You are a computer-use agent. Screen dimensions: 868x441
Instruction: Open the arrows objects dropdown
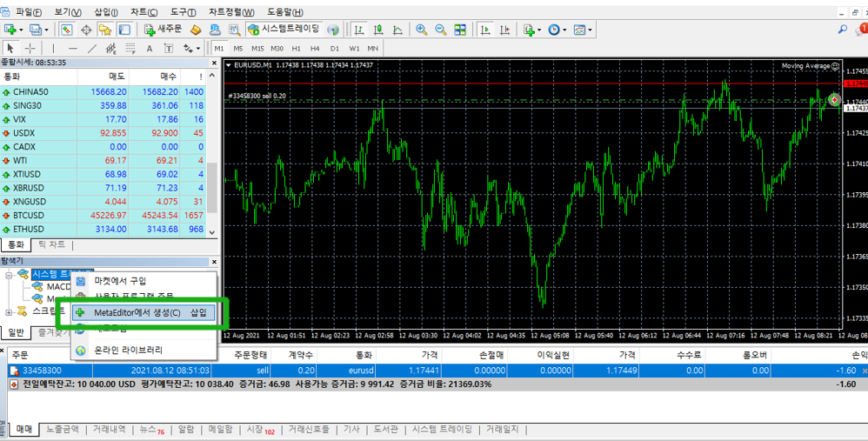click(x=191, y=48)
